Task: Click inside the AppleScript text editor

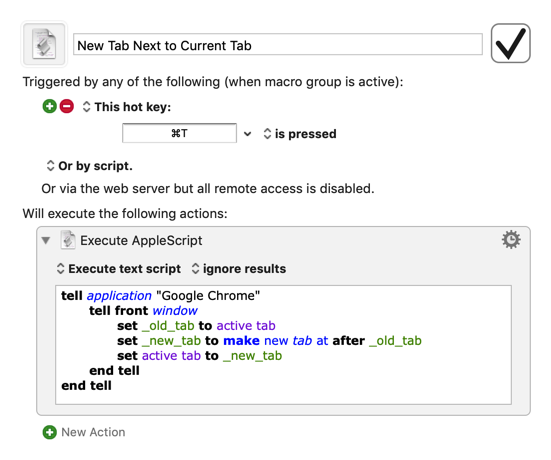Action: point(283,345)
